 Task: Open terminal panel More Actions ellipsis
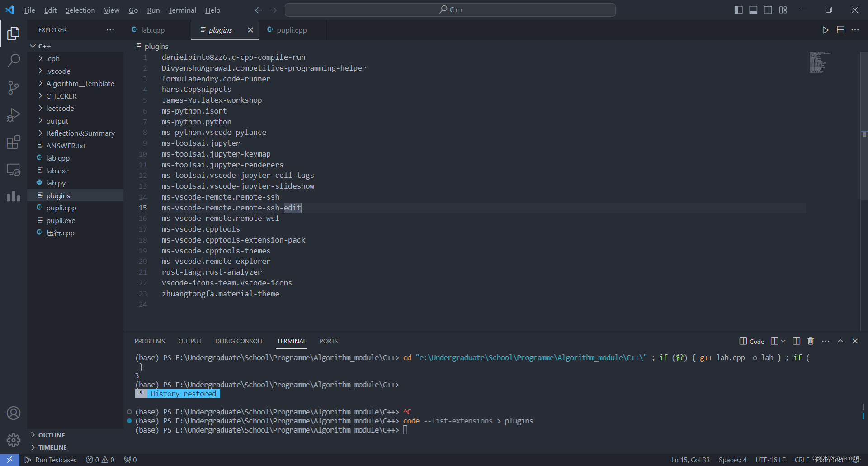coord(826,341)
